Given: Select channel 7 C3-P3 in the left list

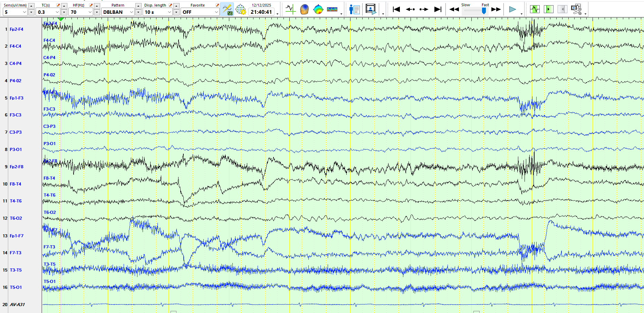Looking at the screenshot, I should pos(16,132).
